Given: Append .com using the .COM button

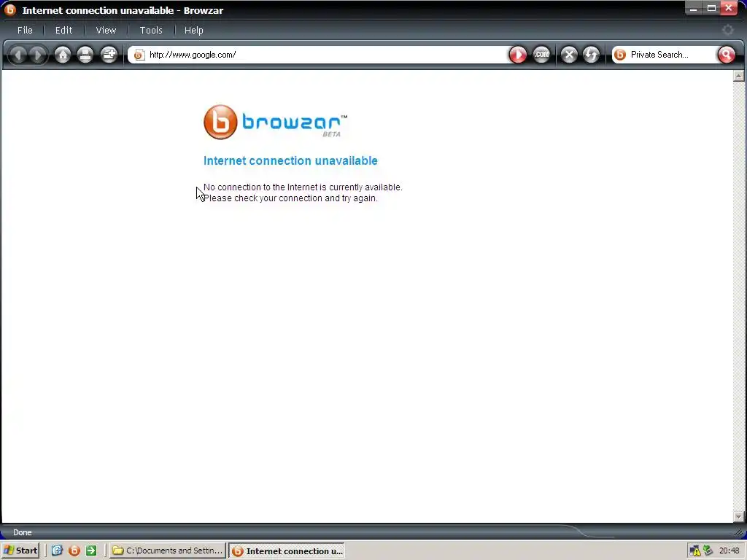Looking at the screenshot, I should pyautogui.click(x=541, y=55).
